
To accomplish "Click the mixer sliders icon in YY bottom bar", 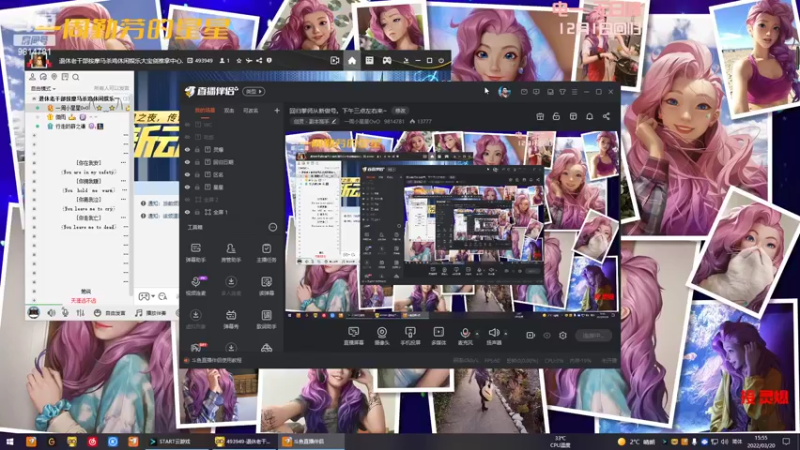I will point(80,312).
